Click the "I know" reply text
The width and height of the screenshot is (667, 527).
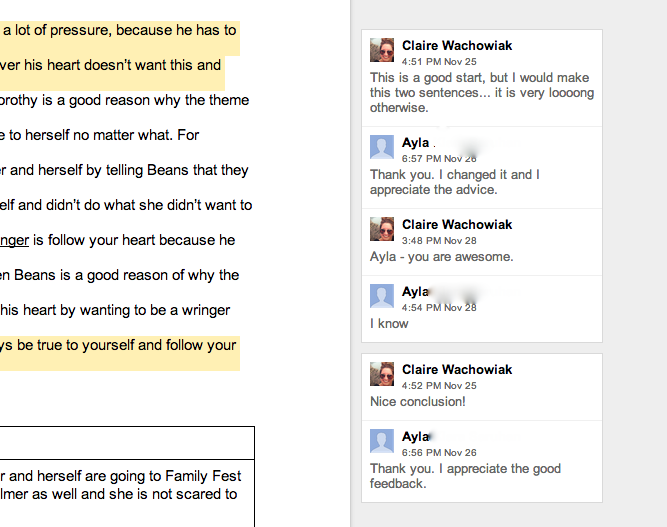(x=389, y=323)
